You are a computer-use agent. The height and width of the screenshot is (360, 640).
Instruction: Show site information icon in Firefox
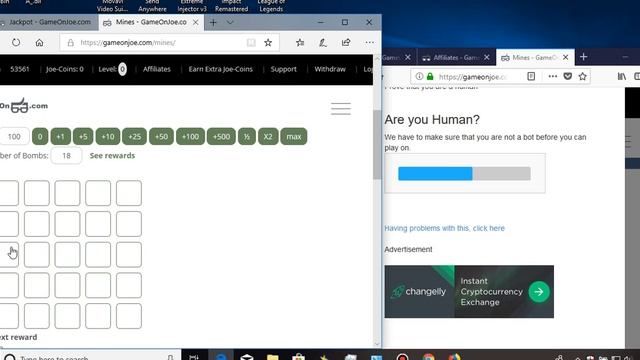(x=419, y=76)
